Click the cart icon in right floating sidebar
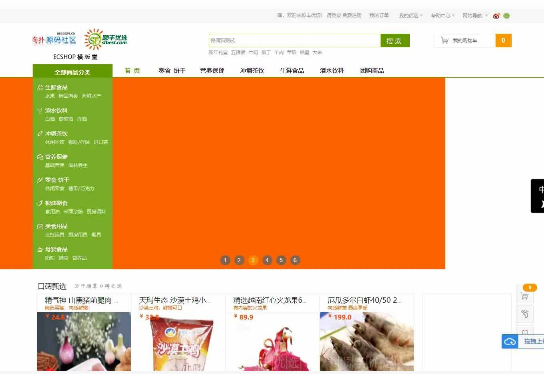Screen dimensions: 544x374 pyautogui.click(x=525, y=296)
